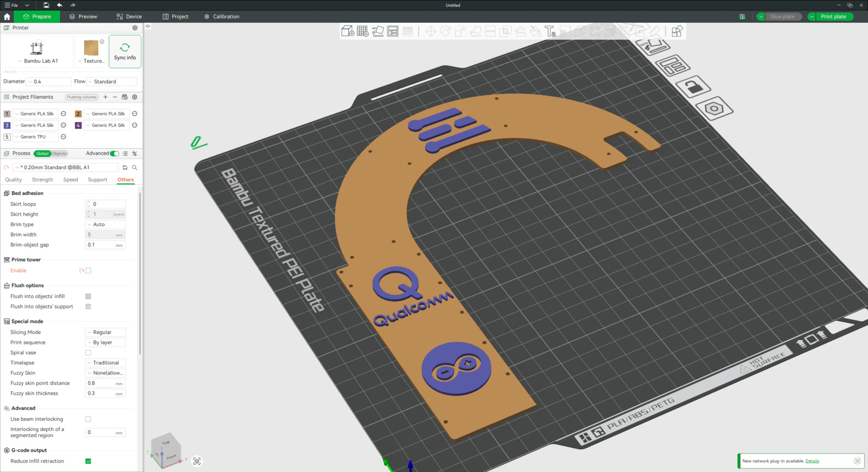Reset the process preset changes icon

tap(7, 168)
